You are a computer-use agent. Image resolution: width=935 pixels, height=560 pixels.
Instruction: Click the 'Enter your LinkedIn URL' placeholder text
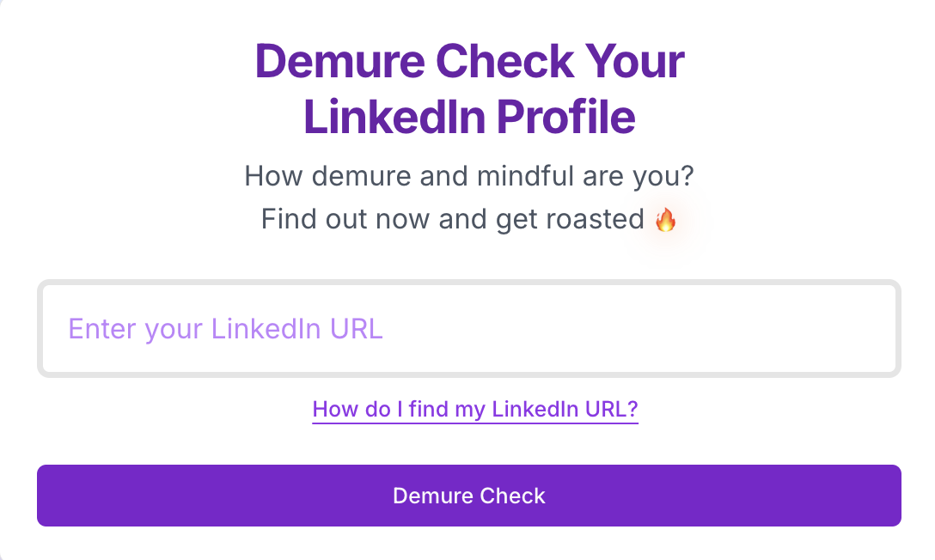coord(226,329)
